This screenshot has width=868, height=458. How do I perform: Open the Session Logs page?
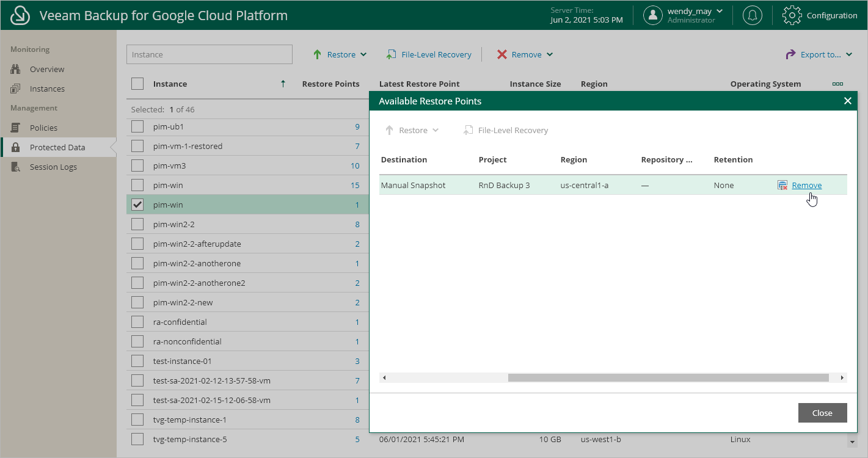click(53, 167)
